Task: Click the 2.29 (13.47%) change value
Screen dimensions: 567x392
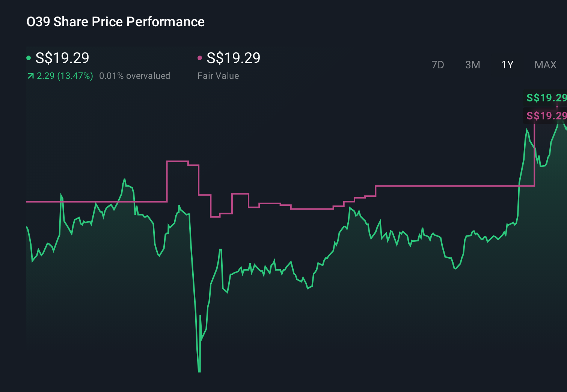Action: click(65, 75)
